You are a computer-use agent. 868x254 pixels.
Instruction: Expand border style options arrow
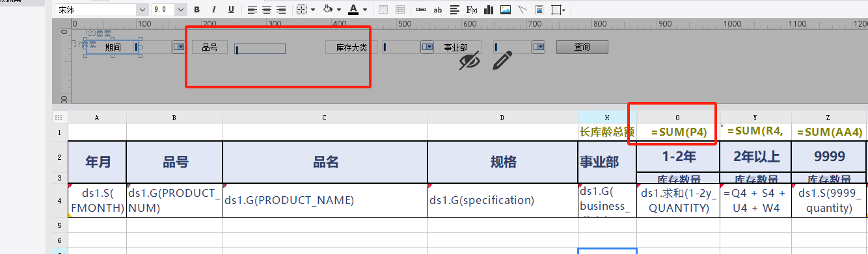[x=313, y=10]
